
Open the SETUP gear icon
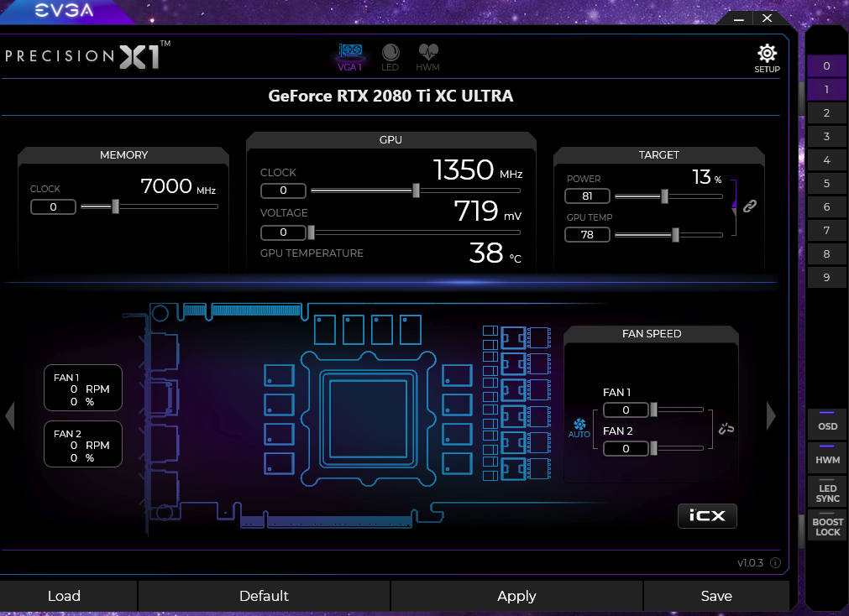coord(768,59)
